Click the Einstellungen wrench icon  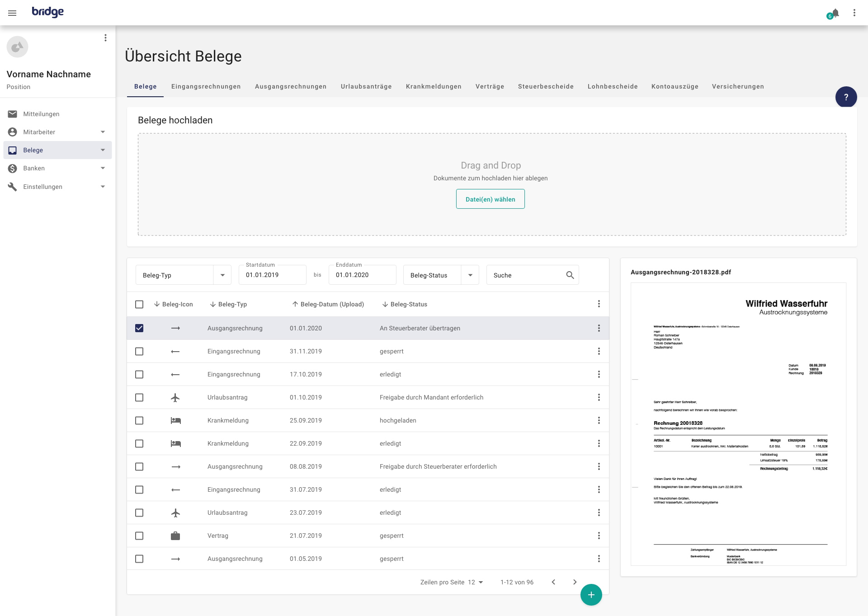13,187
